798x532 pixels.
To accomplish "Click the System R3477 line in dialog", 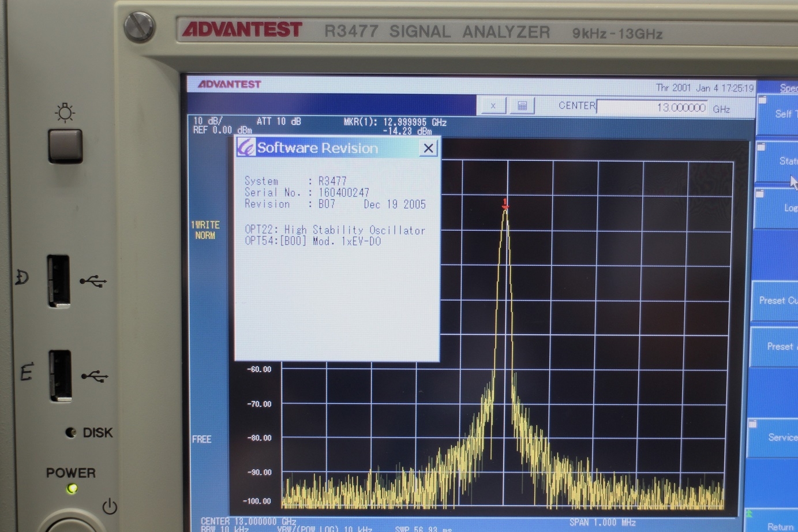I will pos(295,181).
